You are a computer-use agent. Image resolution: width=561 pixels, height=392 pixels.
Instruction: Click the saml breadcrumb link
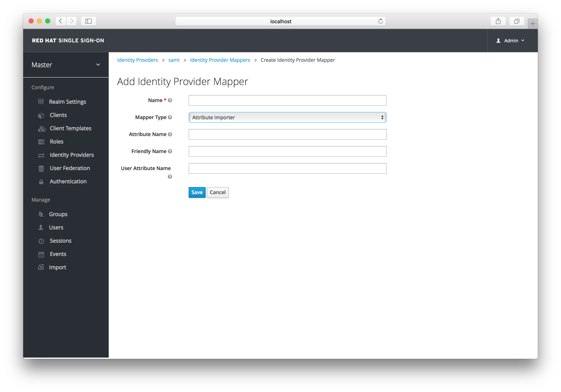click(x=173, y=60)
